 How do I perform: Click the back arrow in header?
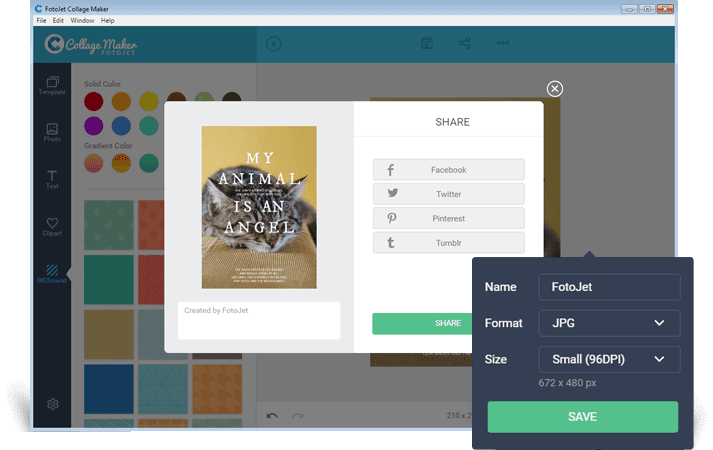coord(274,44)
